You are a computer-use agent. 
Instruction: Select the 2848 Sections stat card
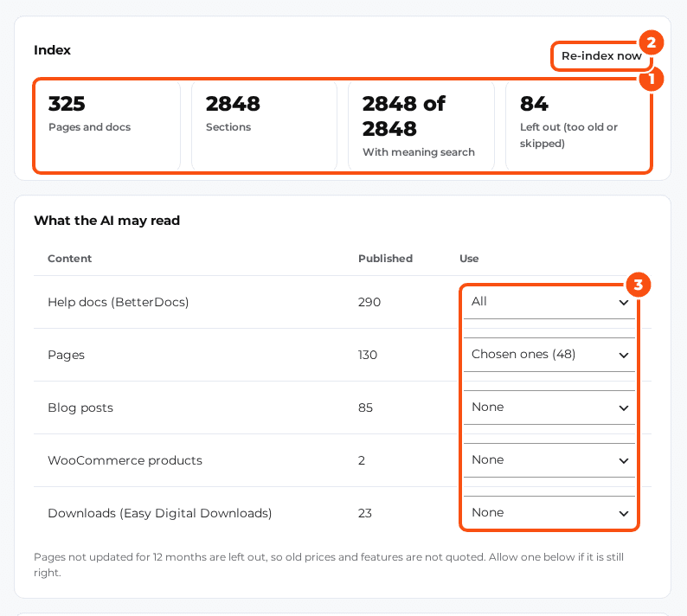(x=264, y=125)
